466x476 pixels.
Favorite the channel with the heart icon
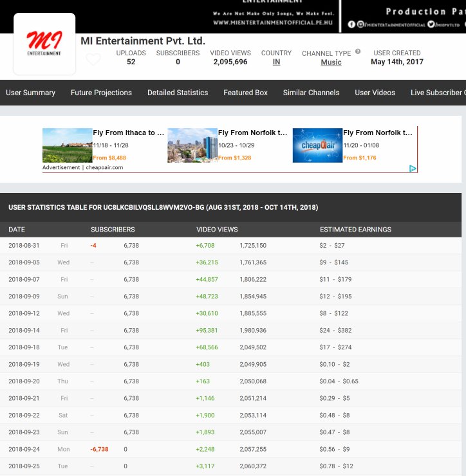(x=93, y=59)
